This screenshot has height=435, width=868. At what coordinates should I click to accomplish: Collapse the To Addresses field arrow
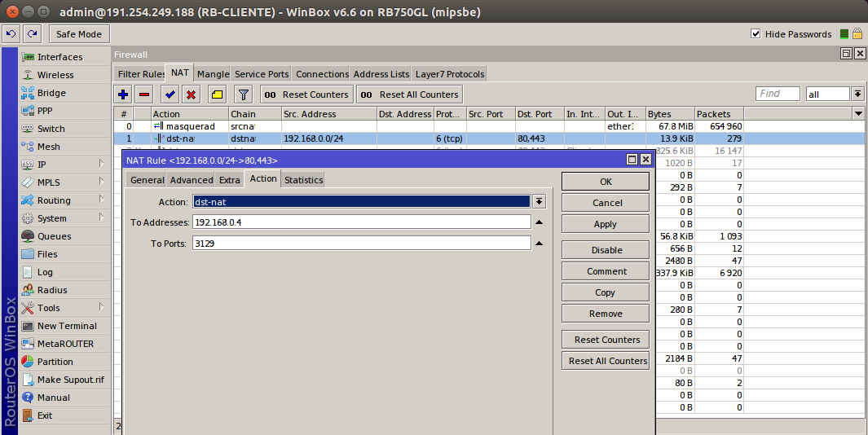coord(540,222)
